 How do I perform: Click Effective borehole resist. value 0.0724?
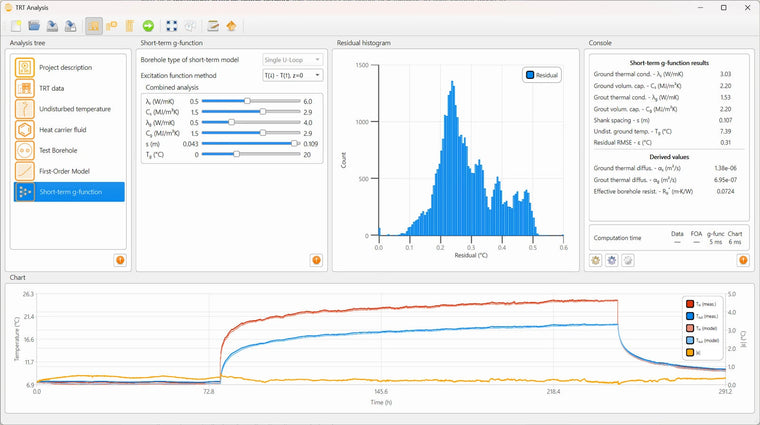(725, 191)
